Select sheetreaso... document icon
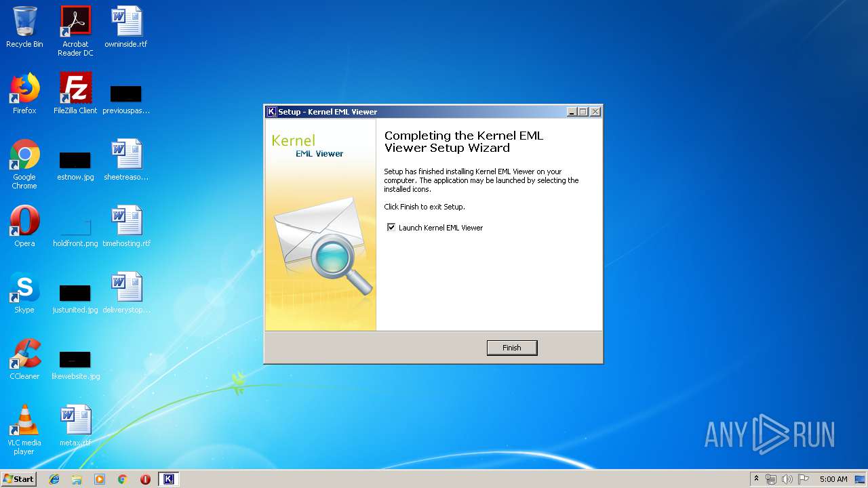This screenshot has width=868, height=488. (x=126, y=160)
